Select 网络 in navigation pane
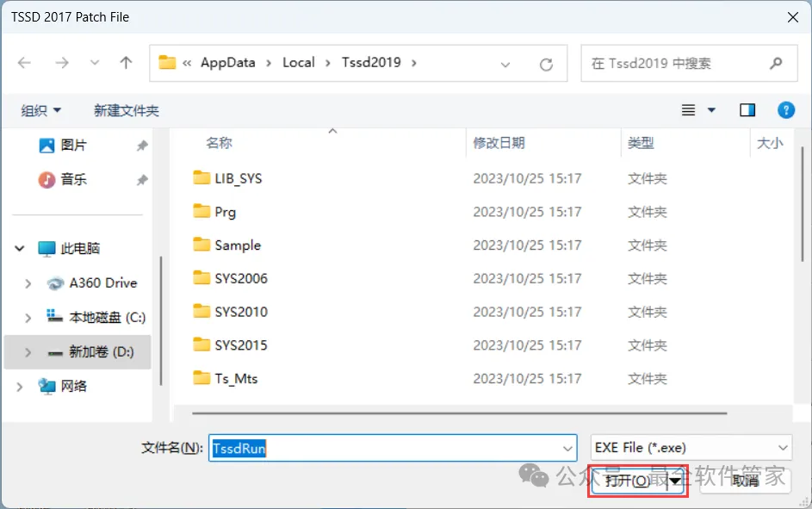The image size is (812, 509). click(x=73, y=387)
